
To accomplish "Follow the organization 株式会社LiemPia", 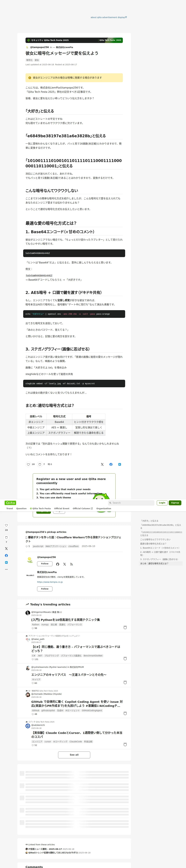I will pos(45,589).
